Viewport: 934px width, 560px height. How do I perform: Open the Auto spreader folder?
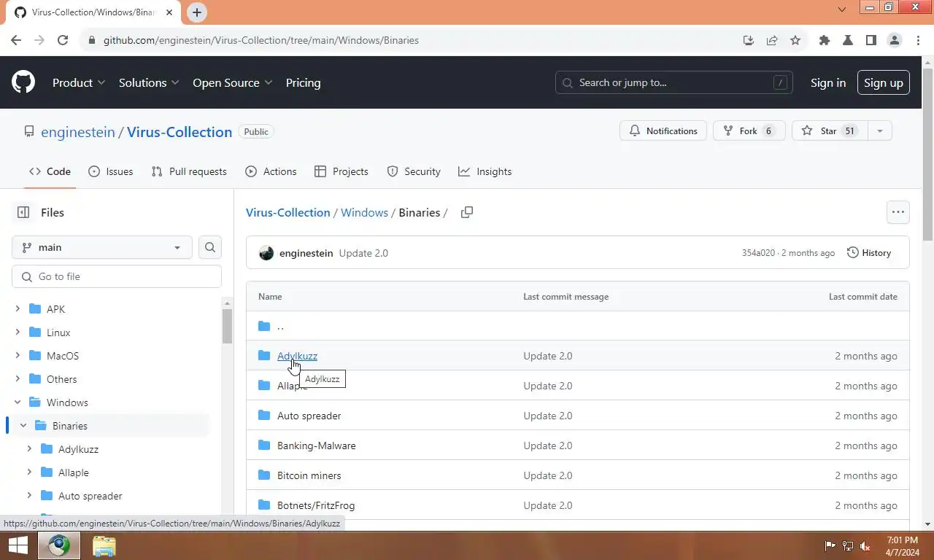coord(309,416)
